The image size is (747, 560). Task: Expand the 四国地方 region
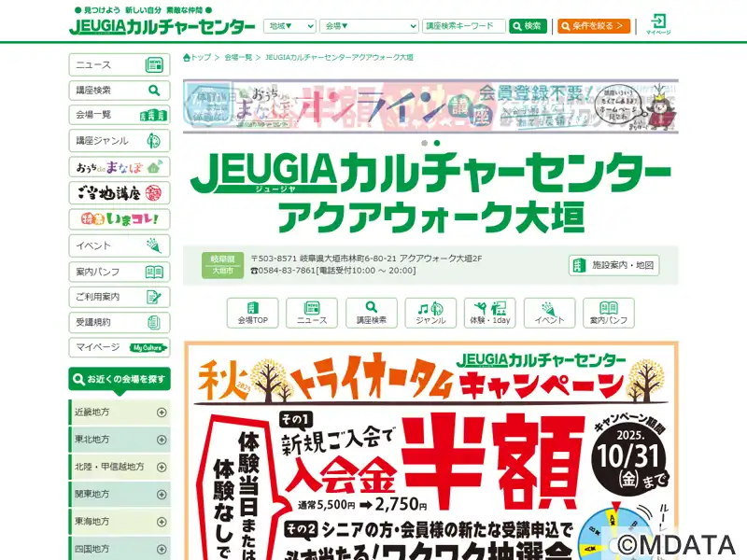[120, 549]
